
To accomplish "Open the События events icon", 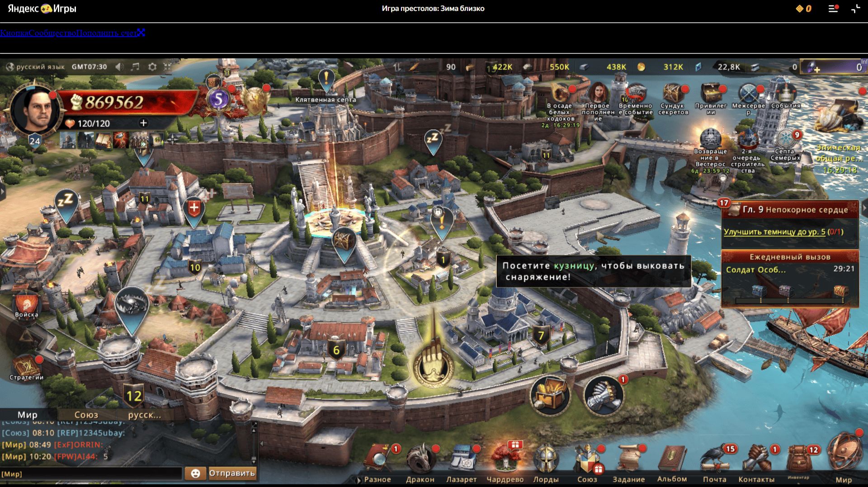I will pyautogui.click(x=786, y=92).
